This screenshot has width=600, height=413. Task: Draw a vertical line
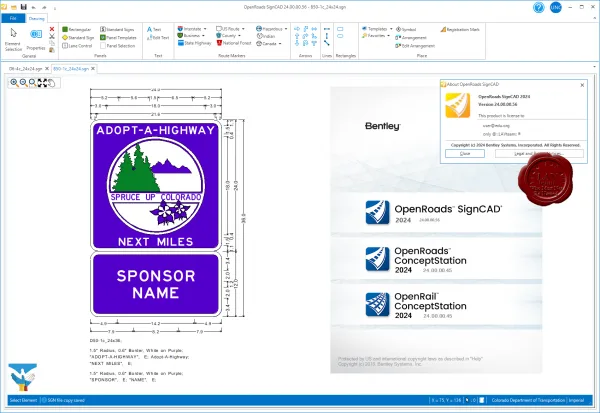[x=327, y=36]
